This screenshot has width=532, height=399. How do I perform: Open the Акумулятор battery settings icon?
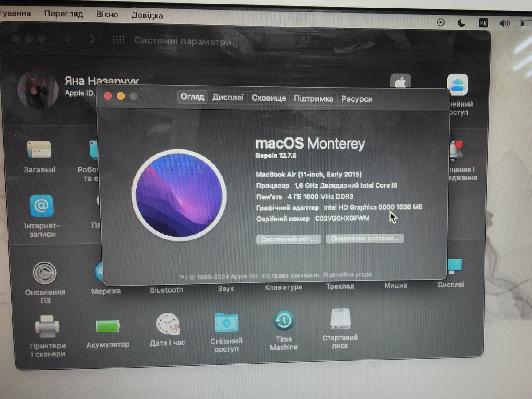pyautogui.click(x=108, y=326)
